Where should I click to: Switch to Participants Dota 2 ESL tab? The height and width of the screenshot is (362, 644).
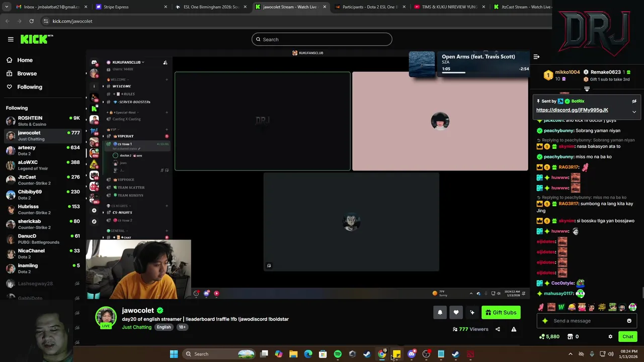(x=370, y=7)
